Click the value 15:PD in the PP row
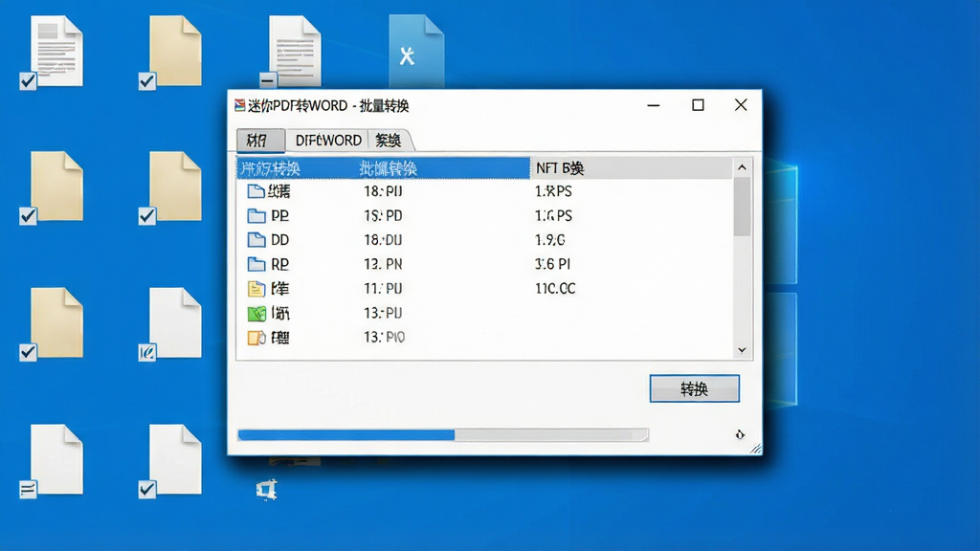The width and height of the screenshot is (980, 551). [383, 215]
